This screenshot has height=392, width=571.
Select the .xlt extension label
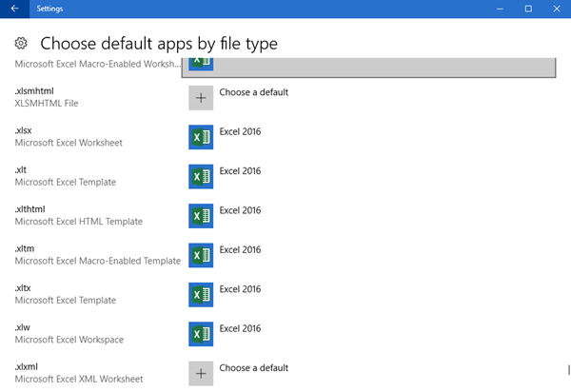21,169
